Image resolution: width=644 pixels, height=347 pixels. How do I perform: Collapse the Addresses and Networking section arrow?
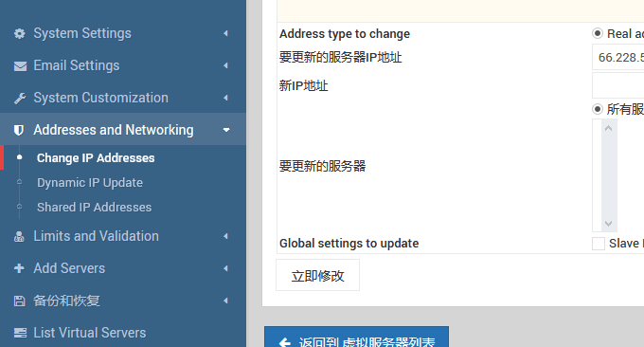coord(226,130)
